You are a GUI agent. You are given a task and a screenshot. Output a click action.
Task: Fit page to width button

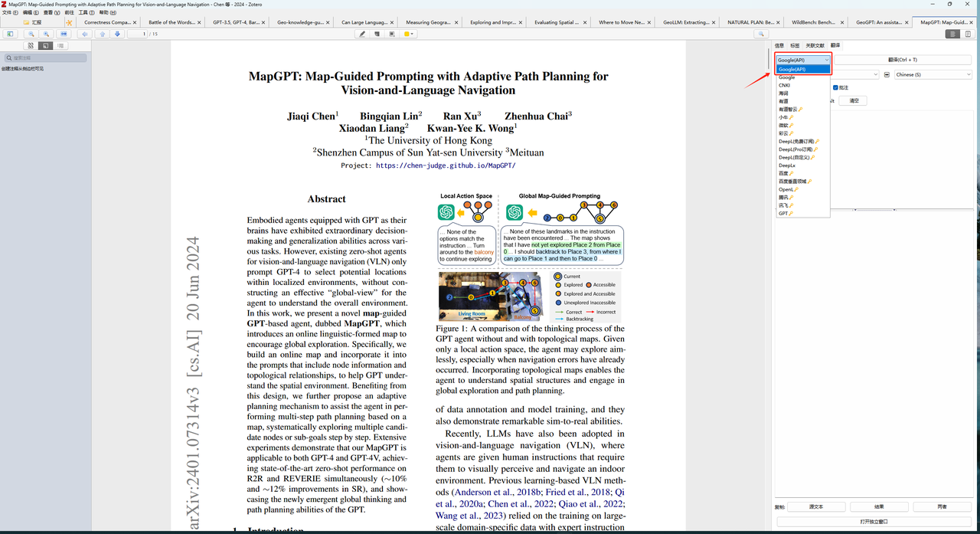pos(64,34)
